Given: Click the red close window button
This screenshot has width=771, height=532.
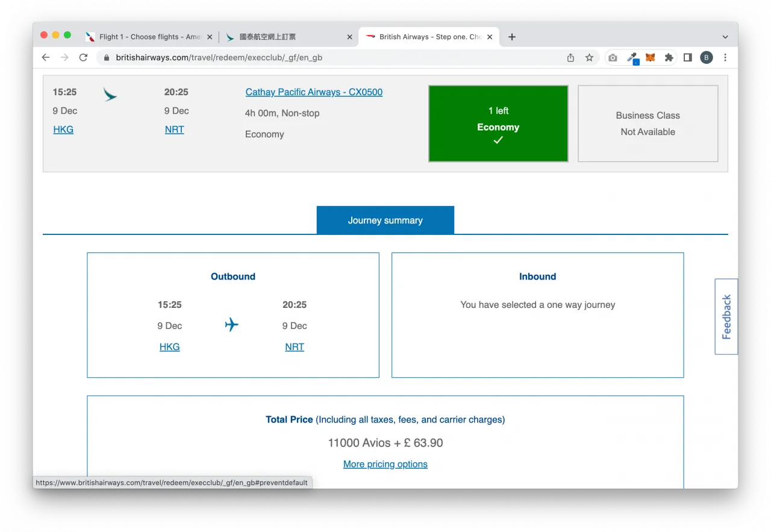Looking at the screenshot, I should [x=44, y=36].
